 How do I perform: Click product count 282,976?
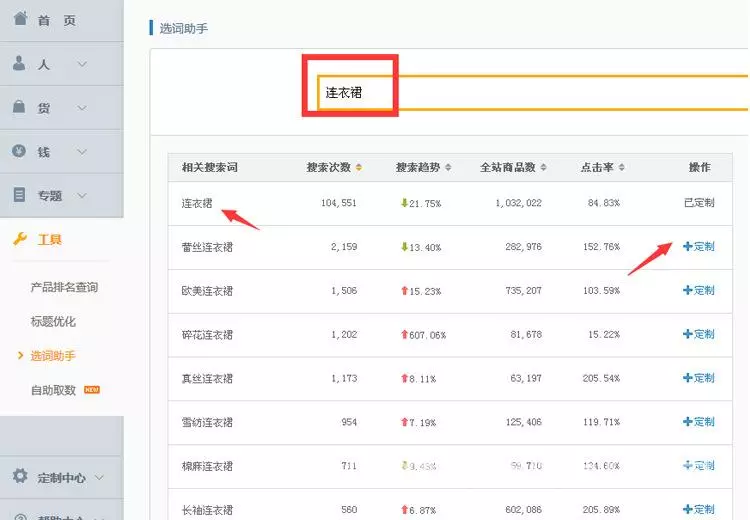pyautogui.click(x=523, y=247)
